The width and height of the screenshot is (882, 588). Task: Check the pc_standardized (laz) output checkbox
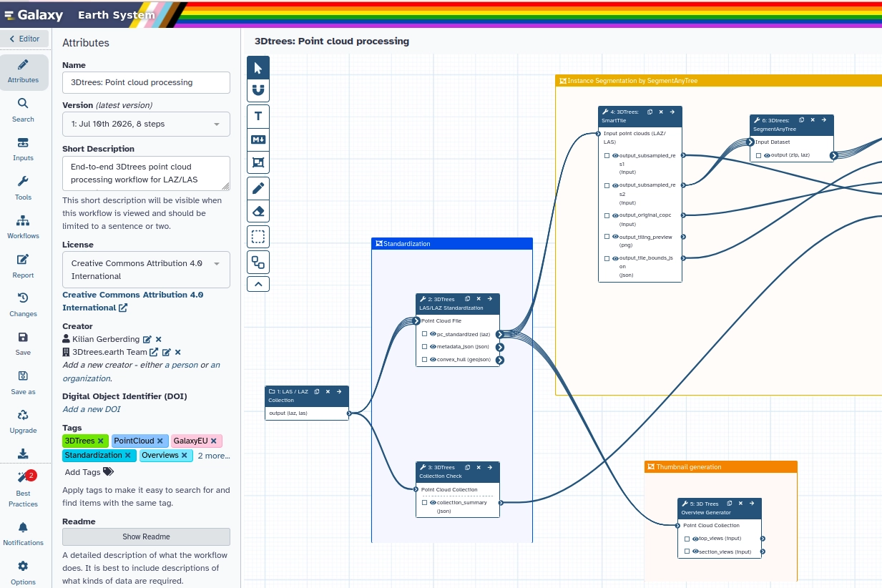coord(424,334)
